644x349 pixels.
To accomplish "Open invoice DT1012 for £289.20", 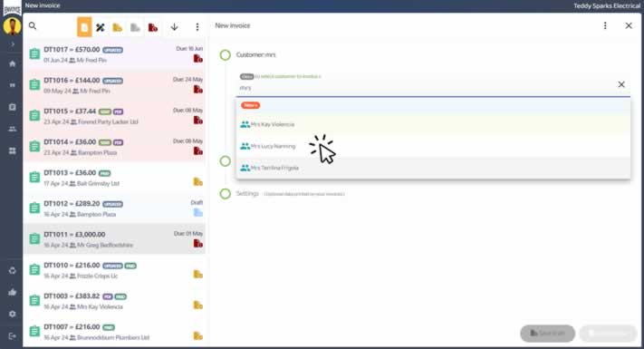I will click(x=115, y=208).
